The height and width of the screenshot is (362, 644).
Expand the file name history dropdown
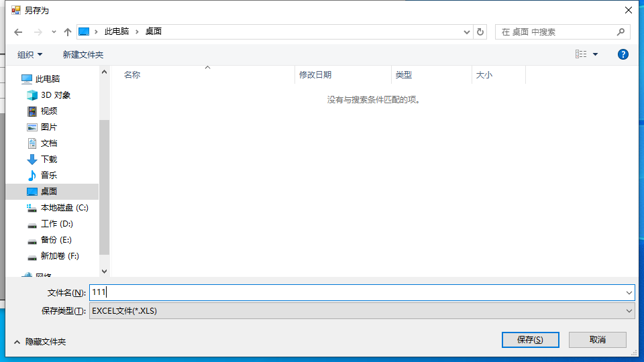629,293
